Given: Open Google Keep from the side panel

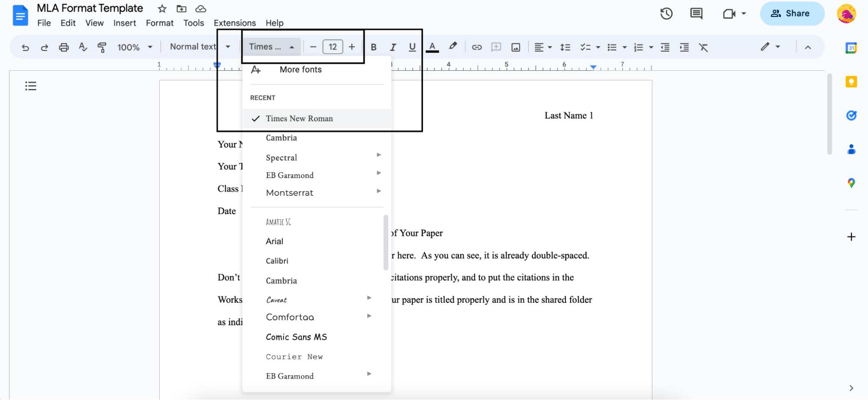Looking at the screenshot, I should pyautogui.click(x=851, y=81).
